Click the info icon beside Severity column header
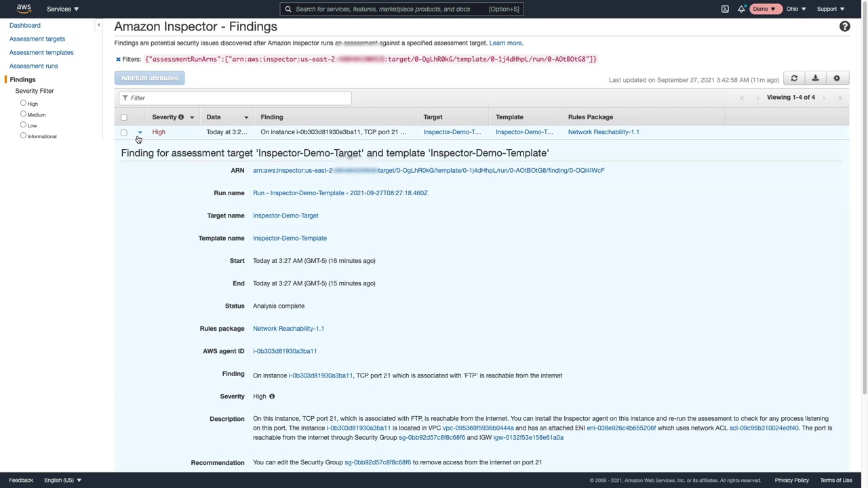This screenshot has width=868, height=488. tap(181, 117)
